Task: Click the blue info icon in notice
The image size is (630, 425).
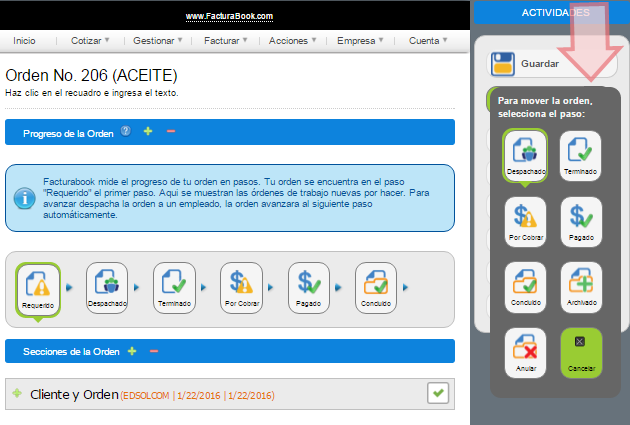Action: click(x=25, y=198)
